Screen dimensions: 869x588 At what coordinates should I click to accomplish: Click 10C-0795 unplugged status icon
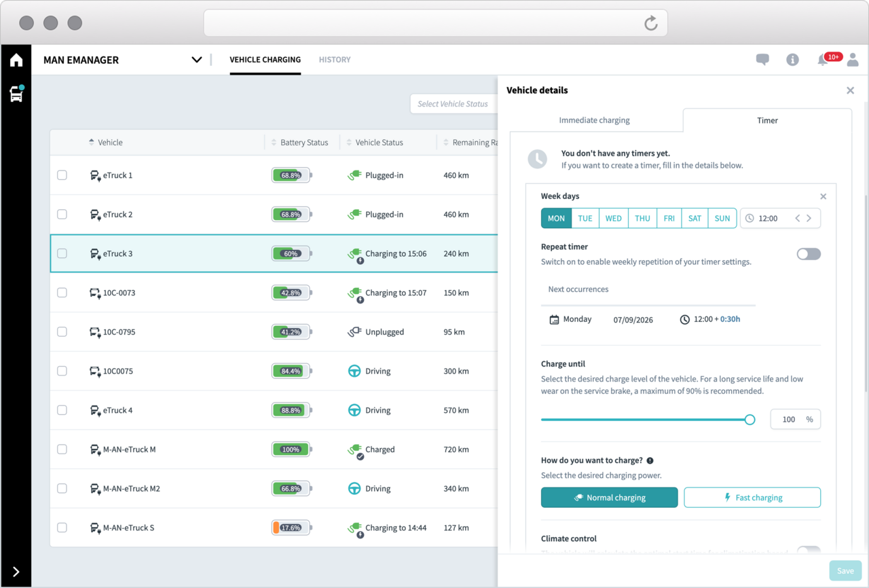(354, 332)
